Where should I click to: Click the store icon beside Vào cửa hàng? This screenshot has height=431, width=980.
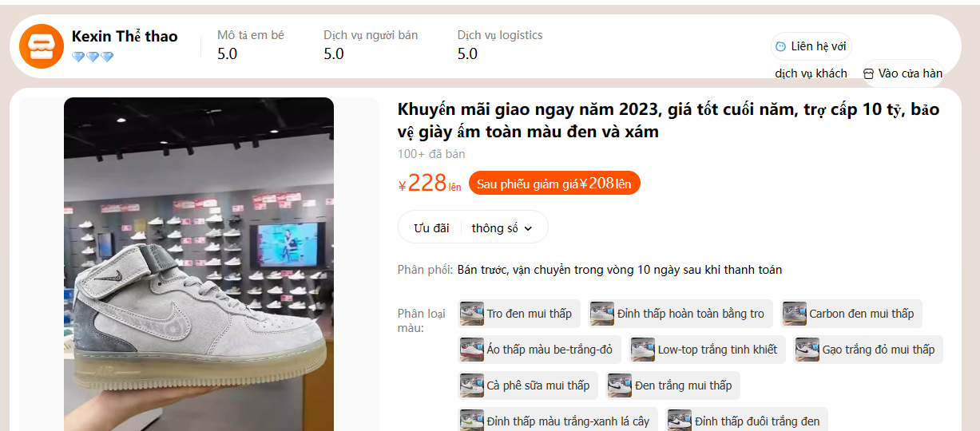[868, 73]
